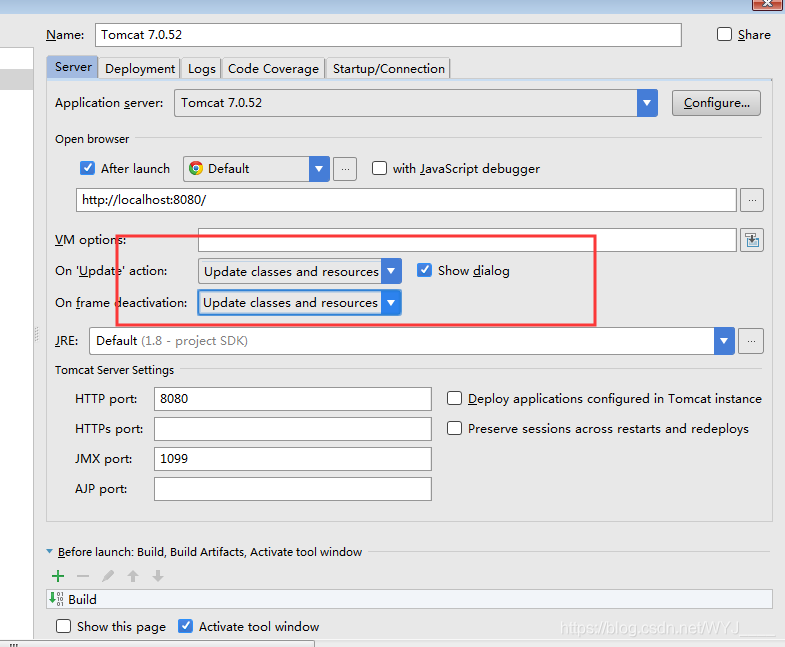Click the Configure... button
The width and height of the screenshot is (785, 647).
tap(716, 103)
